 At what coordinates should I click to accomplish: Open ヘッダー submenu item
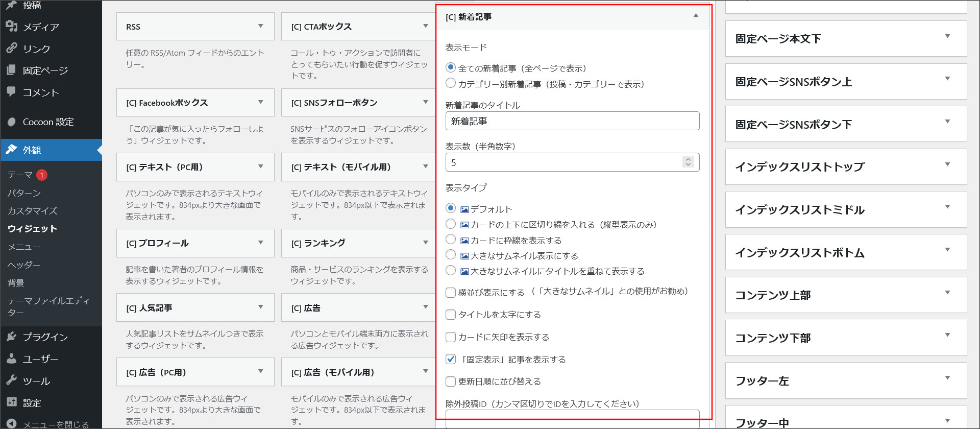point(23,265)
